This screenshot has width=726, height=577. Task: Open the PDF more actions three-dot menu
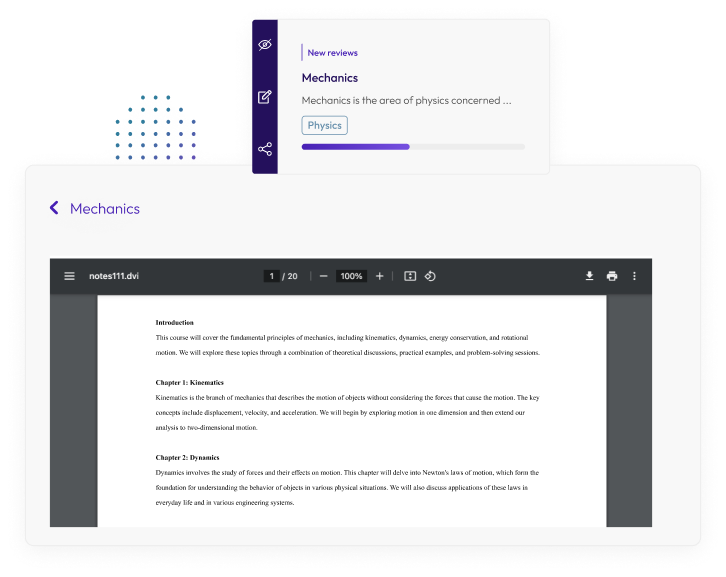pos(633,276)
